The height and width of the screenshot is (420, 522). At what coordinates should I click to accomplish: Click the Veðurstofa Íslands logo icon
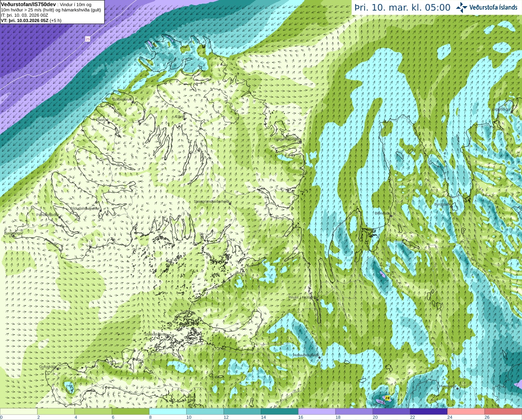(x=461, y=7)
